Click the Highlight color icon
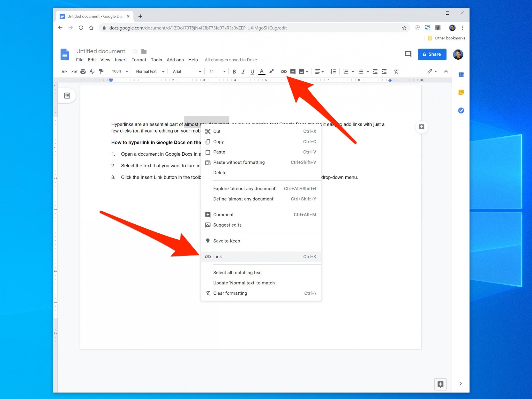 pyautogui.click(x=272, y=71)
